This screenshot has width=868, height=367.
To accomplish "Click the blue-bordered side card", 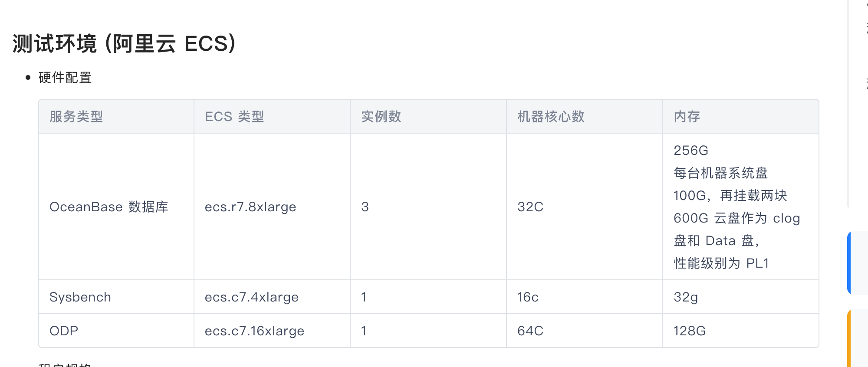I will tap(858, 263).
